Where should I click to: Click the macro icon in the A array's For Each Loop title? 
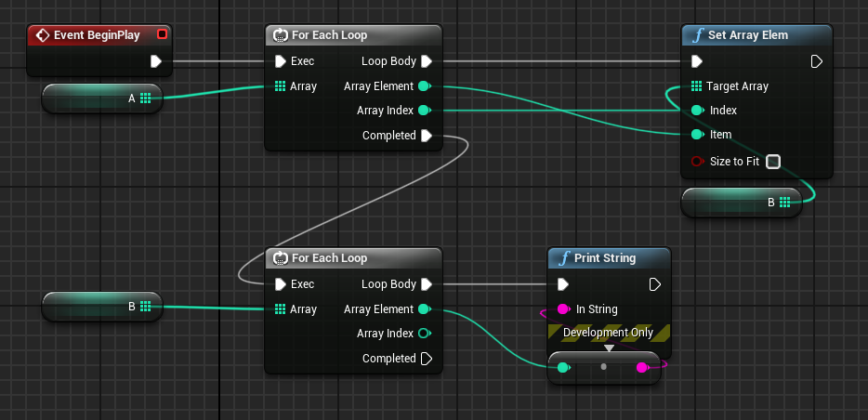click(281, 35)
